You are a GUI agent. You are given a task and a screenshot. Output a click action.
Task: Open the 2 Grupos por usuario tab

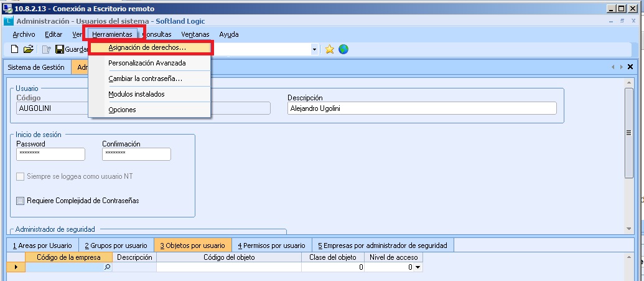pos(116,245)
